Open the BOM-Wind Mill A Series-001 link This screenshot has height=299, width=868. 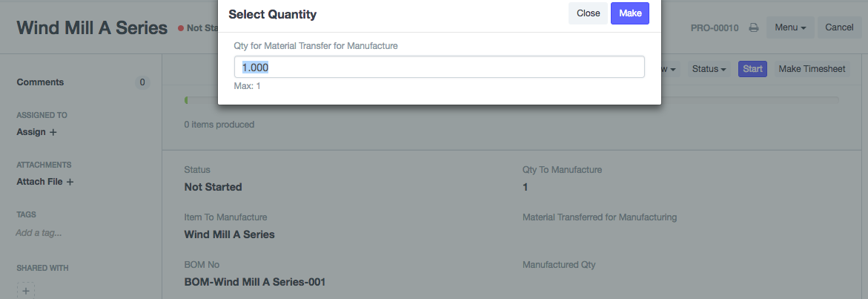pos(254,282)
